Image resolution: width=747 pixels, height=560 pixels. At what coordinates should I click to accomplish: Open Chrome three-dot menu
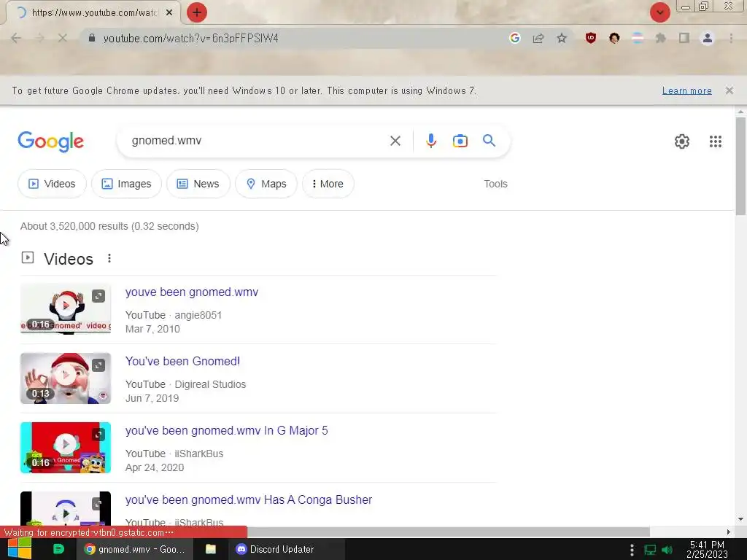click(x=731, y=38)
